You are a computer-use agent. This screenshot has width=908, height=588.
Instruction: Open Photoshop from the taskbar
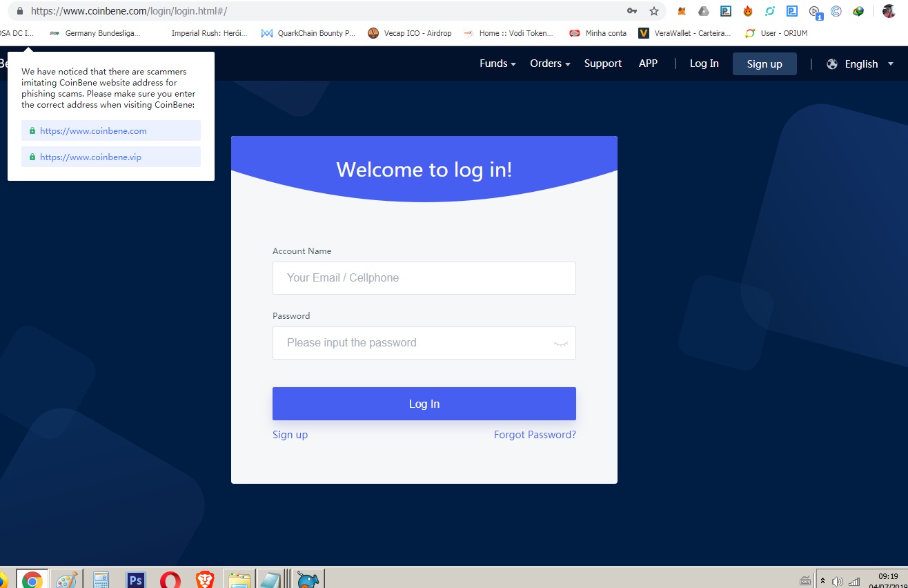click(136, 580)
